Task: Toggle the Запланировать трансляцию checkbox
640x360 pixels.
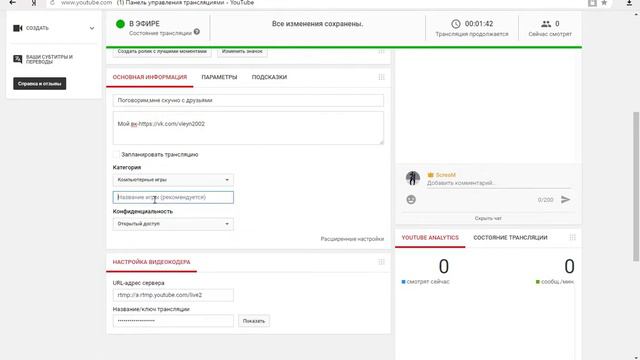Action: click(x=116, y=154)
